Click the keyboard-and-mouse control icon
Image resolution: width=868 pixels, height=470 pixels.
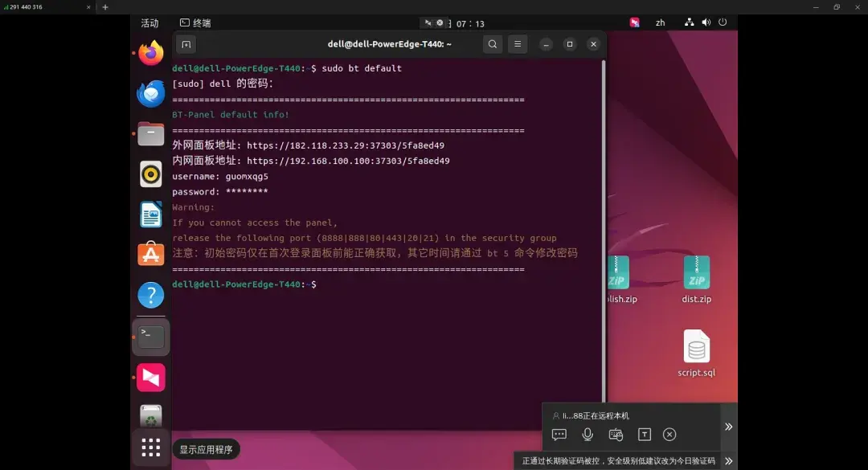point(616,434)
